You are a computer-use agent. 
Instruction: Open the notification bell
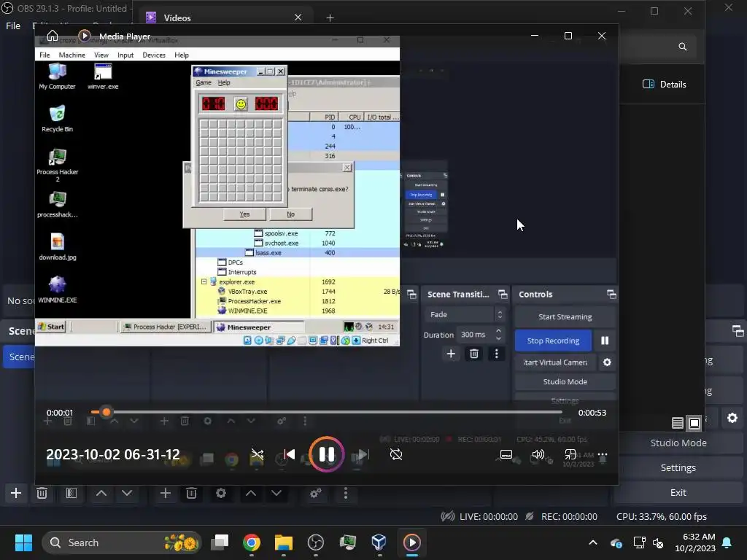pyautogui.click(x=727, y=542)
